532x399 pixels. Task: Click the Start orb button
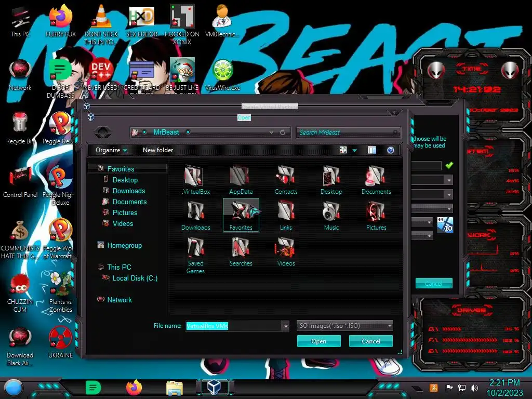click(14, 388)
